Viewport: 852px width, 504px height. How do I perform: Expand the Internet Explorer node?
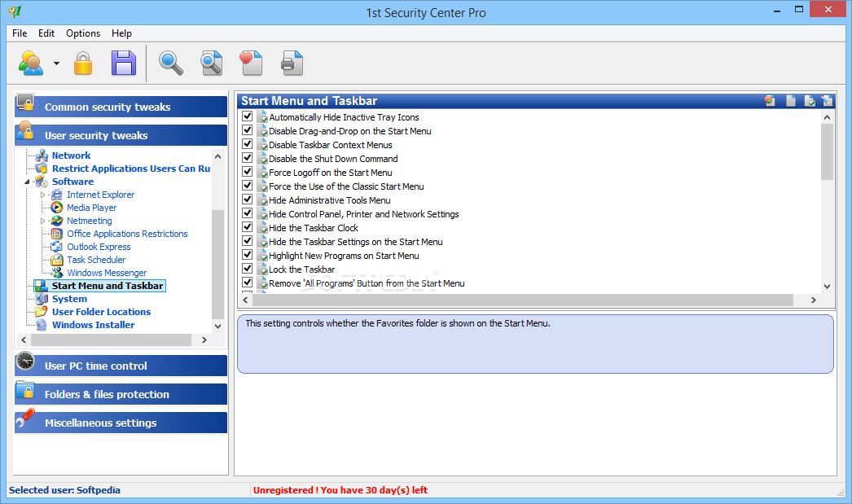pyautogui.click(x=43, y=195)
